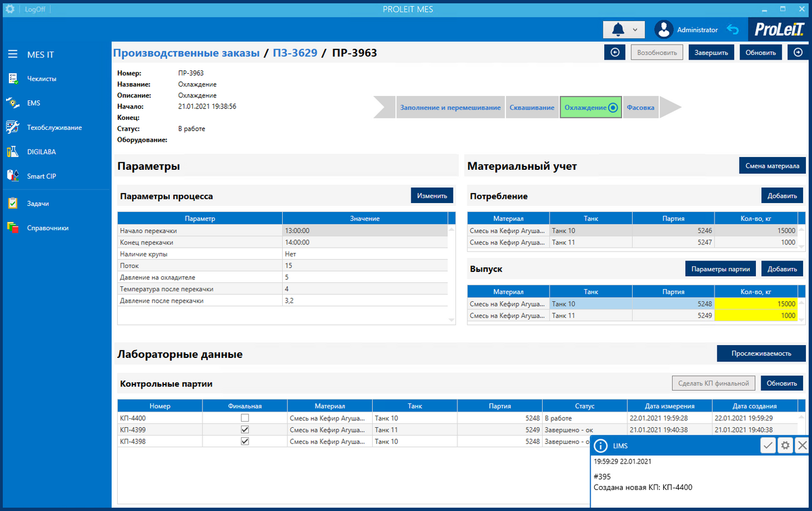The width and height of the screenshot is (812, 511).
Task: Uncheck the Финальная box for КП-4398
Action: click(245, 441)
